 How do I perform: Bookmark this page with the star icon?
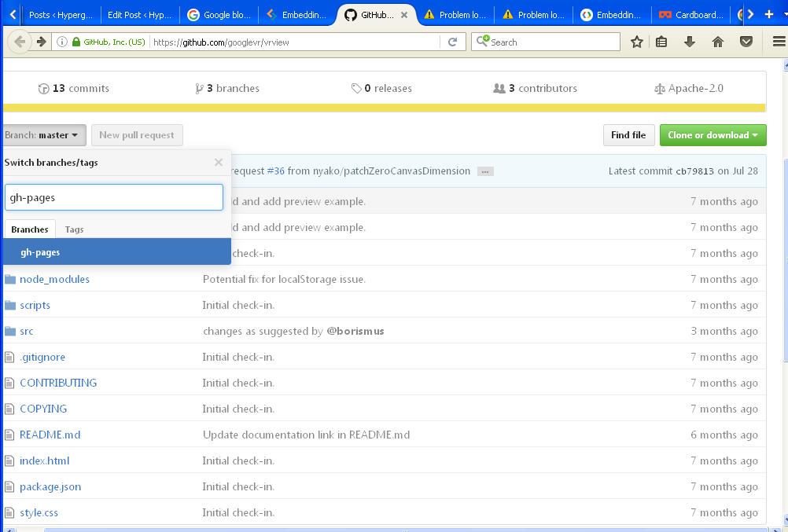click(637, 42)
